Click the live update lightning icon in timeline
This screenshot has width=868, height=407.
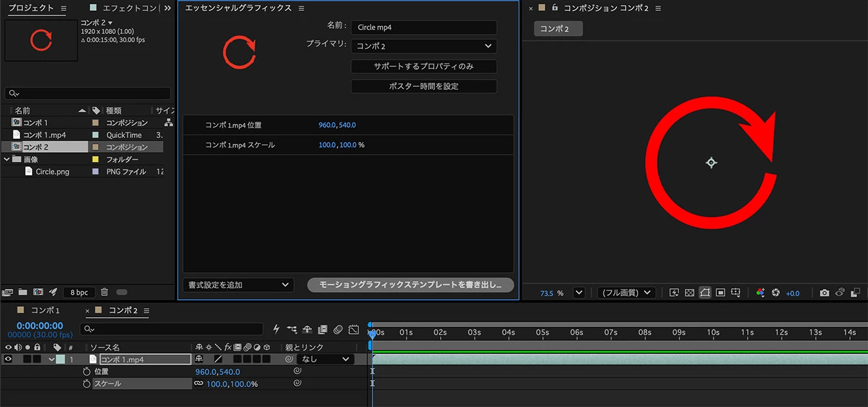pos(276,329)
